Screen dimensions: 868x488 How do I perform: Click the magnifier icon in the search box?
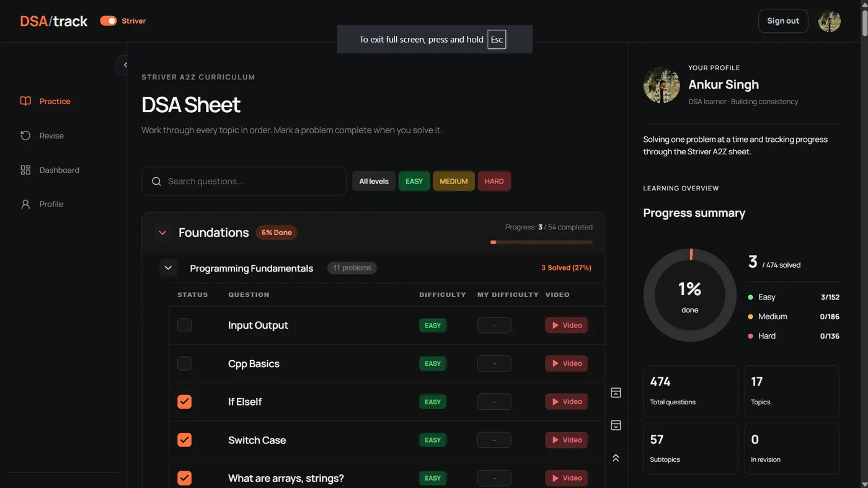(157, 182)
